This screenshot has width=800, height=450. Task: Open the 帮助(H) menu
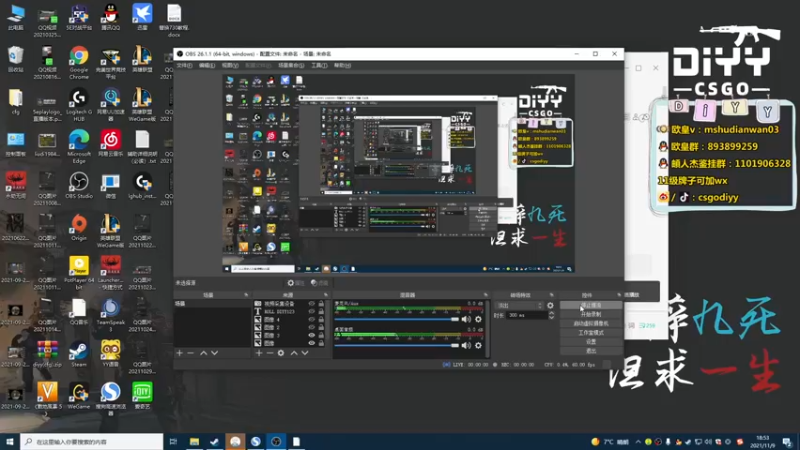pos(342,65)
